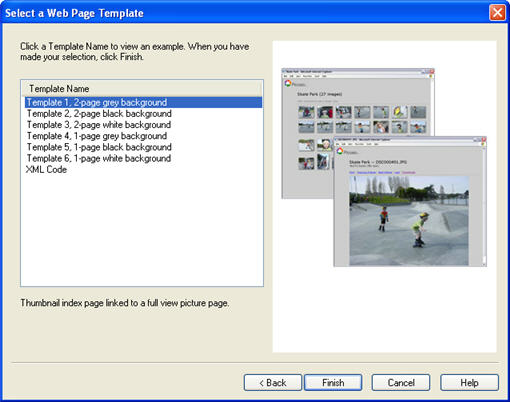
Task: Click the skate park photo in preview
Action: pos(409,221)
